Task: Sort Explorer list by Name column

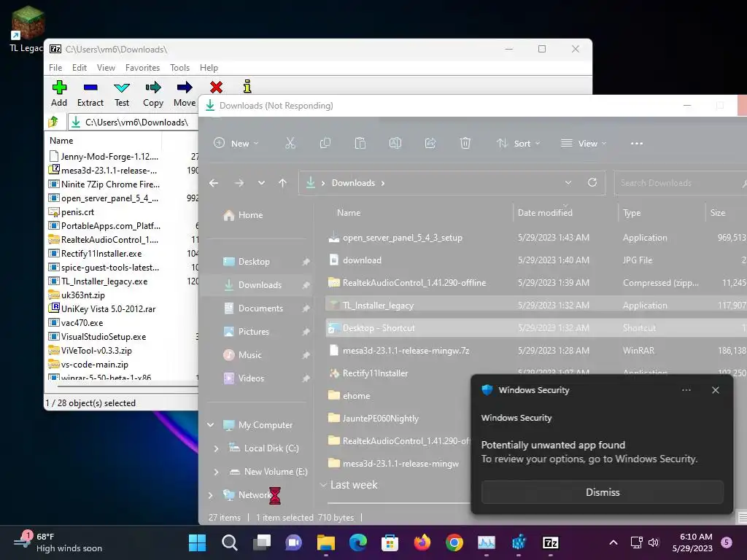Action: [x=349, y=213]
